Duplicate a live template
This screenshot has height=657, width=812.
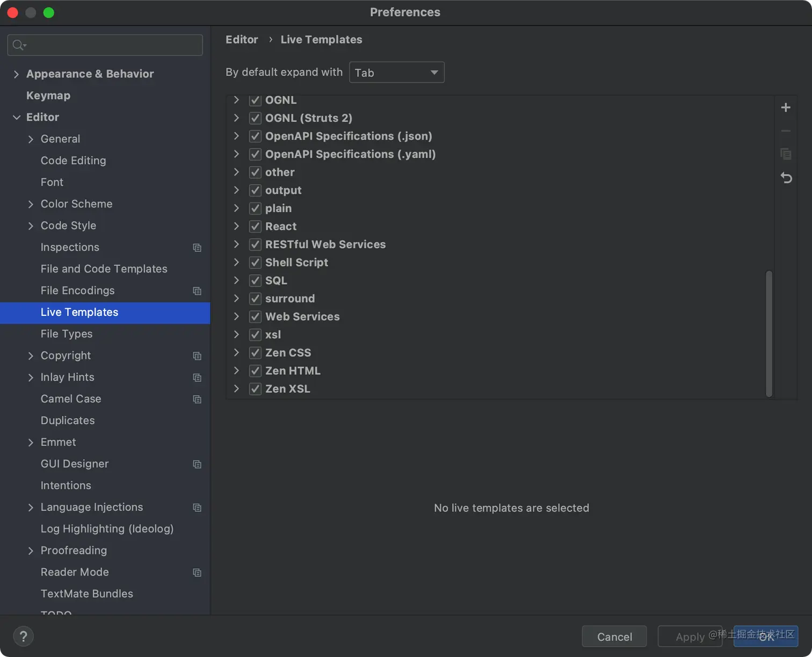tap(786, 154)
